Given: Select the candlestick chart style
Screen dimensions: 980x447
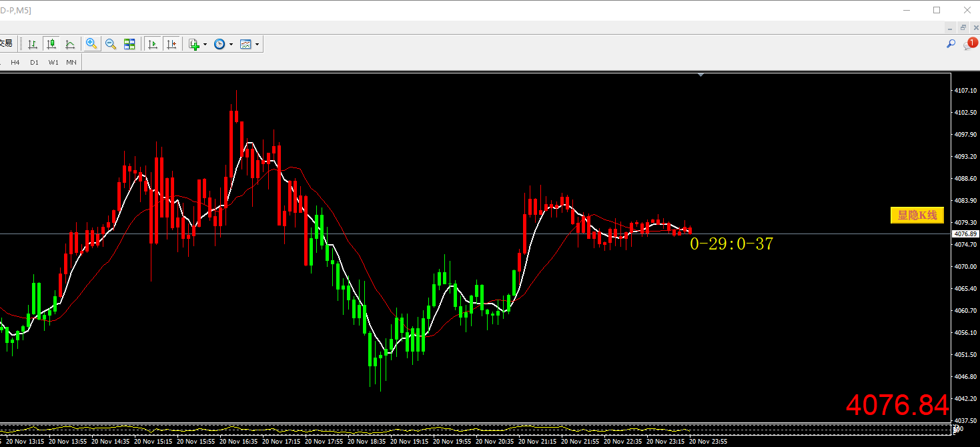Looking at the screenshot, I should [51, 44].
